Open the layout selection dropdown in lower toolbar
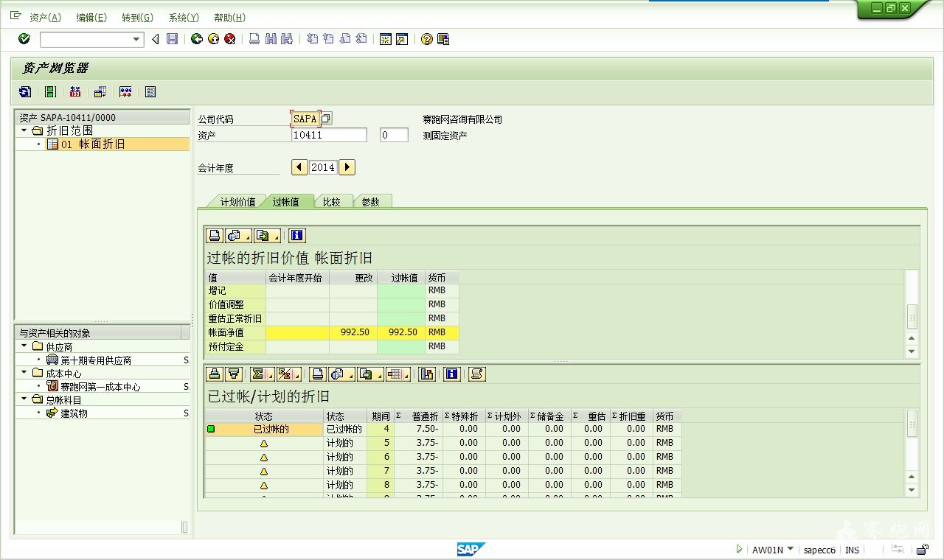The height and width of the screenshot is (560, 944). point(398,374)
